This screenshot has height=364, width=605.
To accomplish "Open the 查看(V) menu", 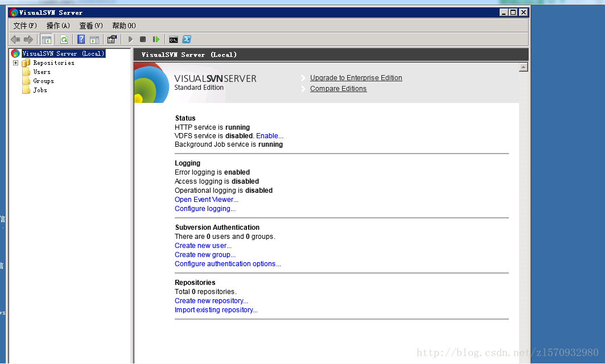I will 90,26.
